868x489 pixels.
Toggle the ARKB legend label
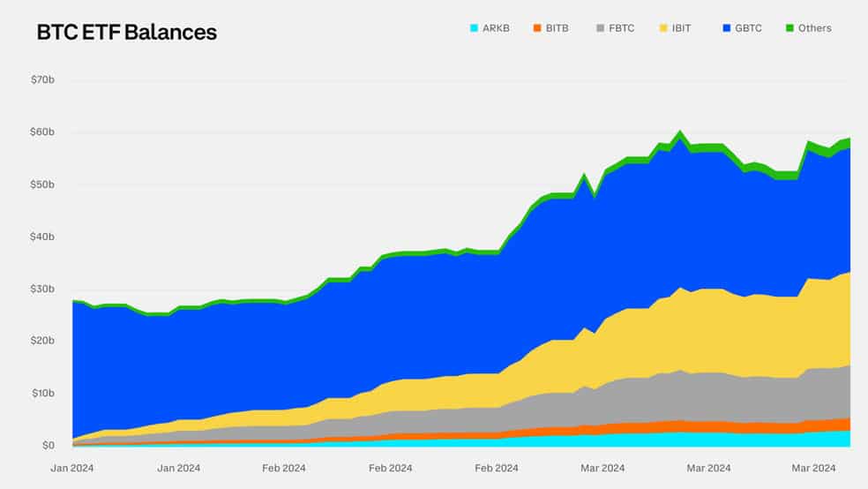496,28
